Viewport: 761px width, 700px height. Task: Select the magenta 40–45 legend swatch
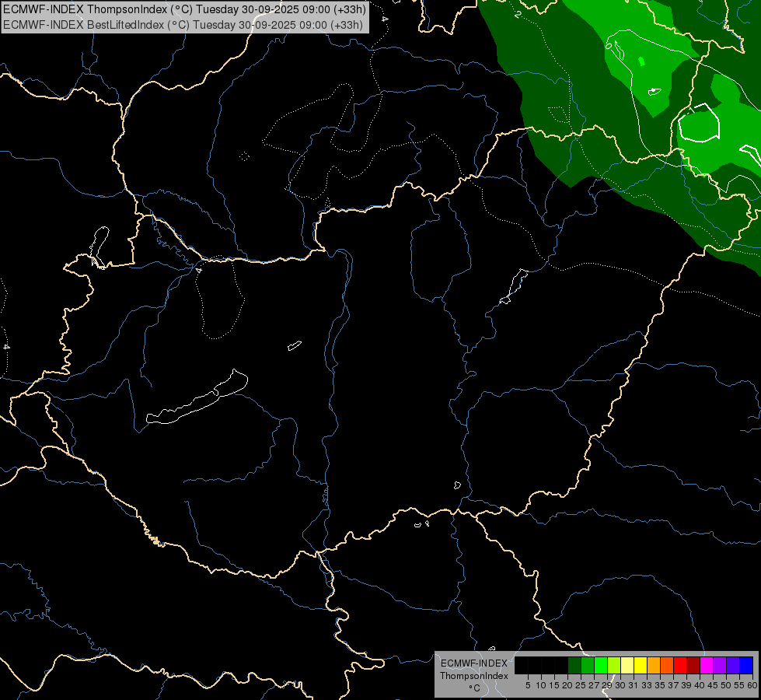tap(707, 665)
